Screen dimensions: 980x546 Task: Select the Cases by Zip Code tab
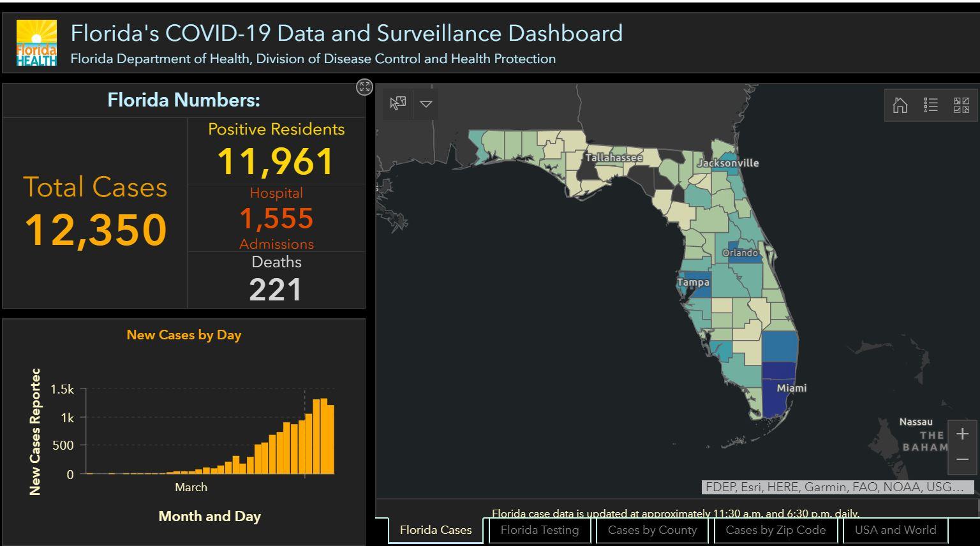(x=775, y=530)
